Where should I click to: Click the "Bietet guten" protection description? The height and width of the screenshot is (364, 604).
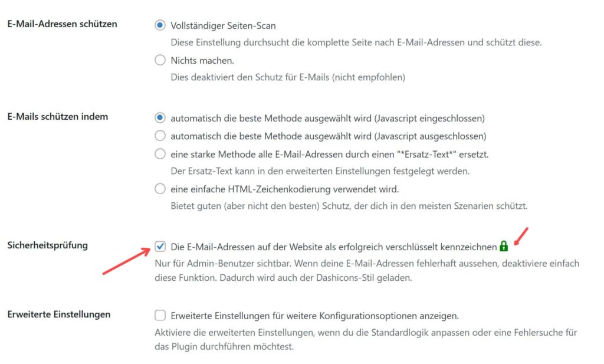coord(349,206)
